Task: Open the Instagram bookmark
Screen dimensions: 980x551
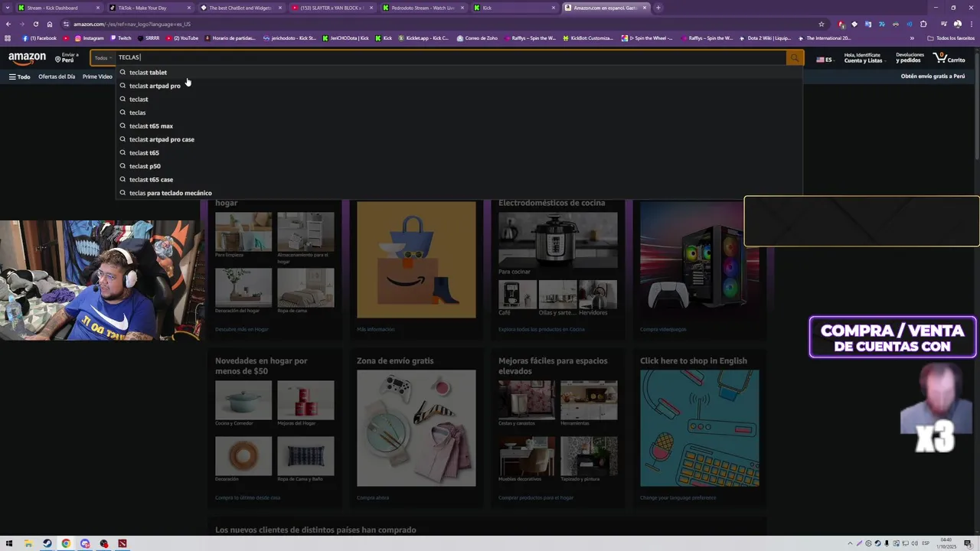Action: 89,37
